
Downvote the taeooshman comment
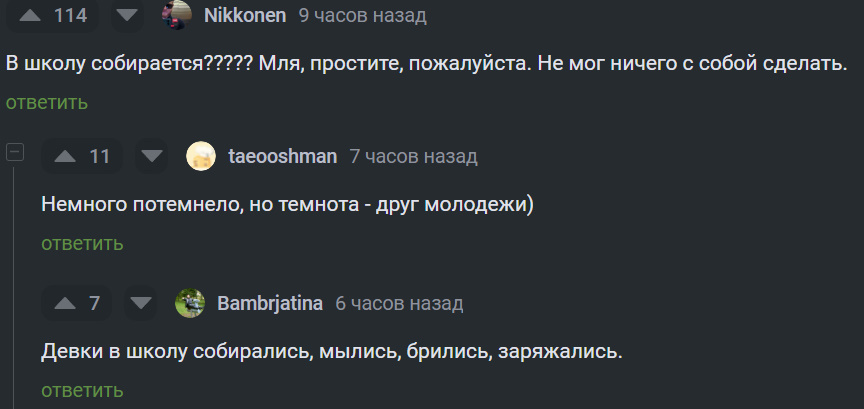point(152,156)
